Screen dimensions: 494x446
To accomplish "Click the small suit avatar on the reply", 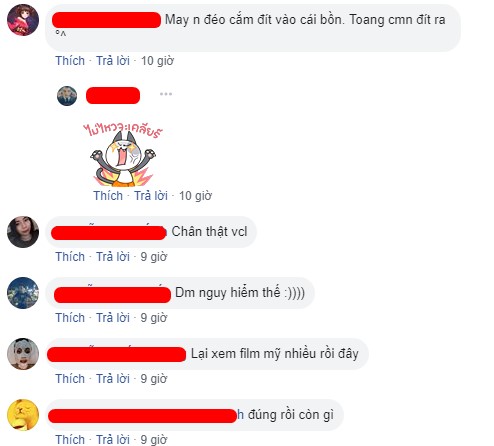I will (67, 96).
